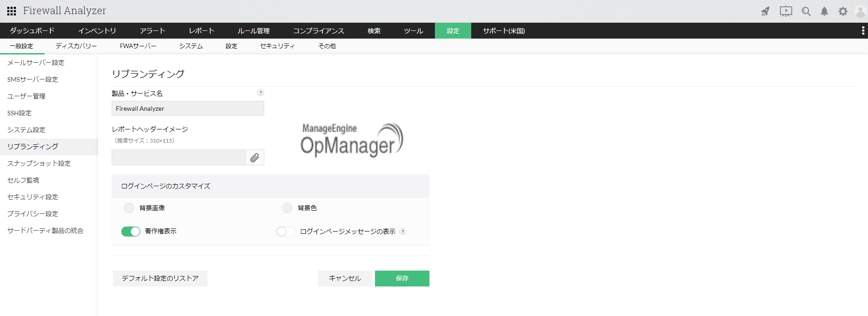
Task: Click help icon beside ログインページメッセージの表示
Action: click(x=403, y=232)
